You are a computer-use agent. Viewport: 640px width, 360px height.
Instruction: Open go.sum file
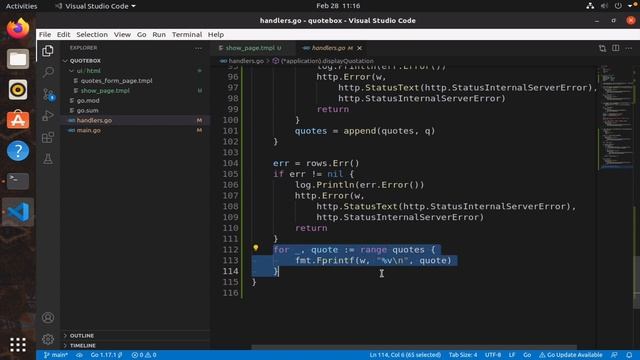click(87, 111)
